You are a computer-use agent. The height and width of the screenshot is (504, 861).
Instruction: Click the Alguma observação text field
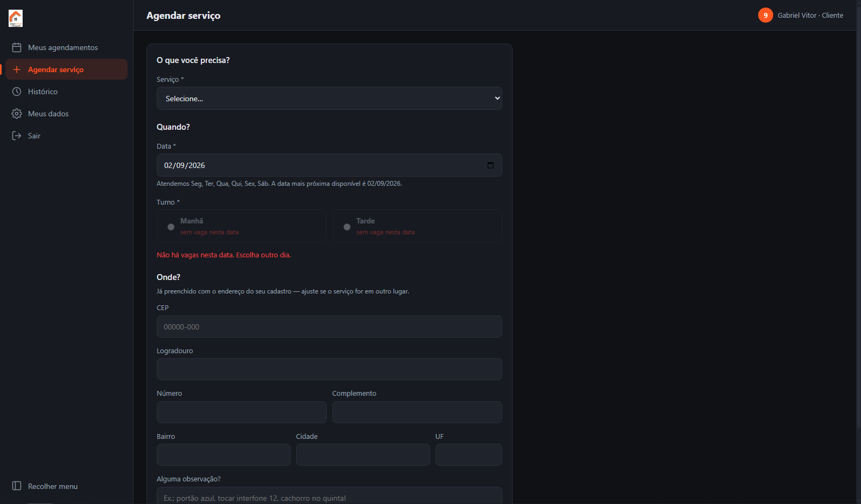coord(330,496)
